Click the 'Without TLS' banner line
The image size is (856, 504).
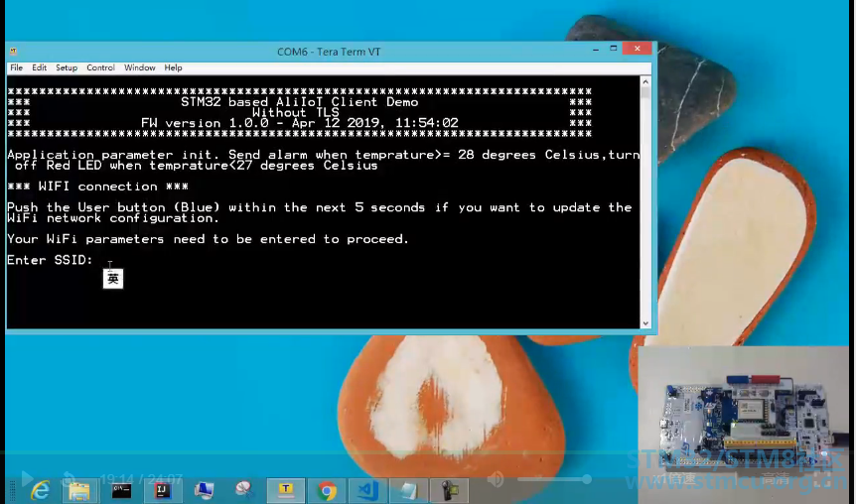[x=295, y=113]
